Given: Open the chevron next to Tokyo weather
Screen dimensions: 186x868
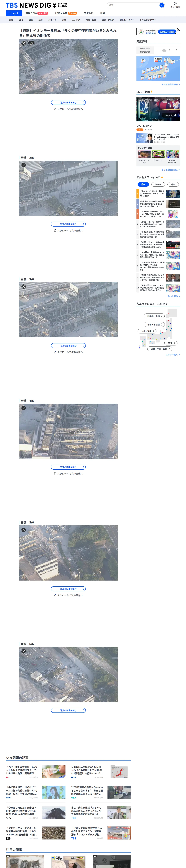Looking at the screenshot, I should [x=177, y=50].
